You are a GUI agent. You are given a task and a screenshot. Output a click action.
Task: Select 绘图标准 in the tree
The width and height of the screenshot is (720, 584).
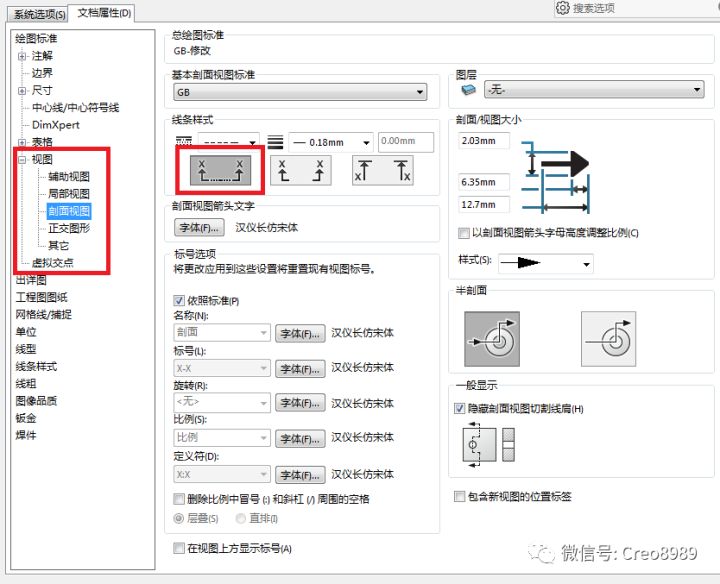(x=36, y=39)
